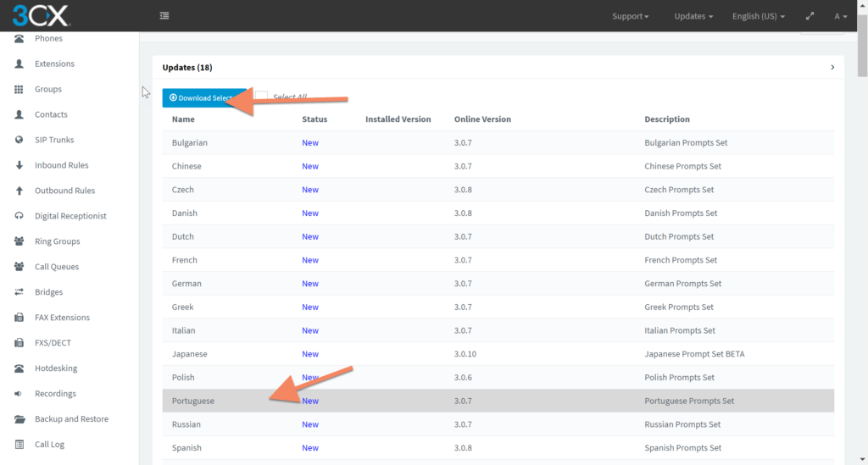Select the French row name
The height and width of the screenshot is (465, 868).
point(184,260)
